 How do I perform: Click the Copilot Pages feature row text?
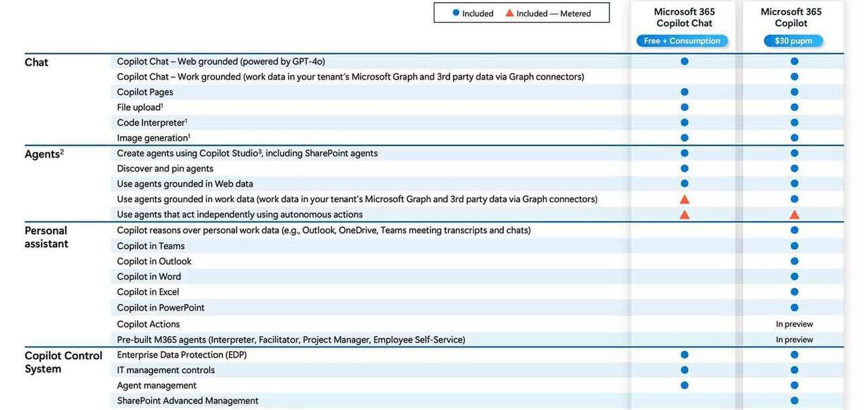click(145, 92)
